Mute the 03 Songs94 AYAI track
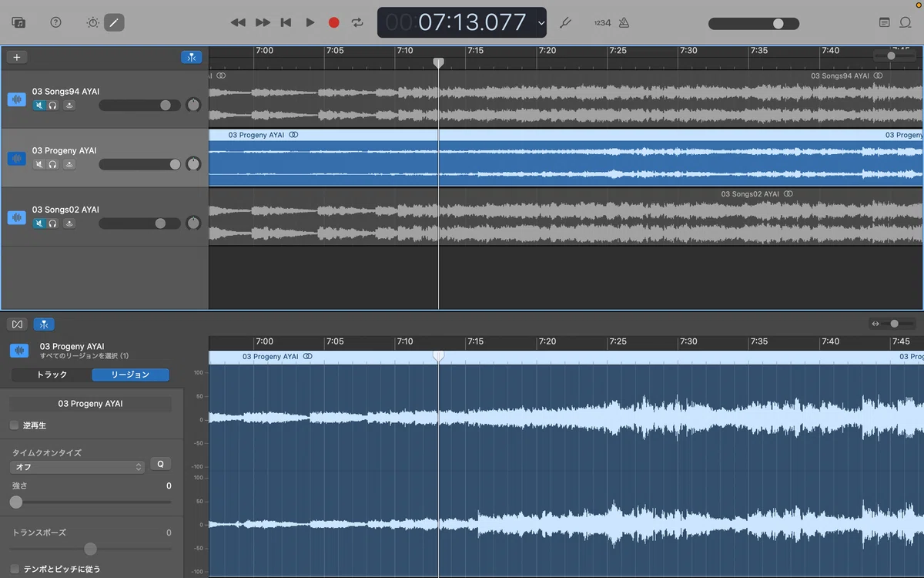Image resolution: width=924 pixels, height=578 pixels. [38, 106]
